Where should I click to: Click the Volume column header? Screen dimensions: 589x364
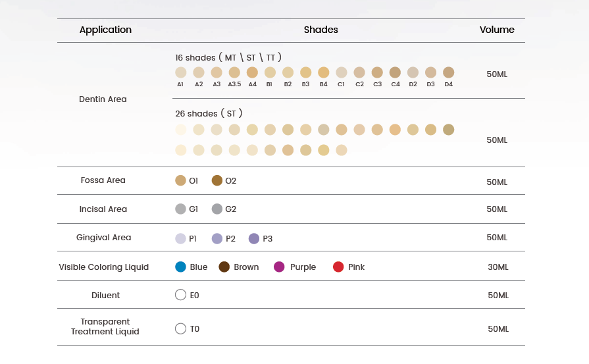tap(497, 30)
